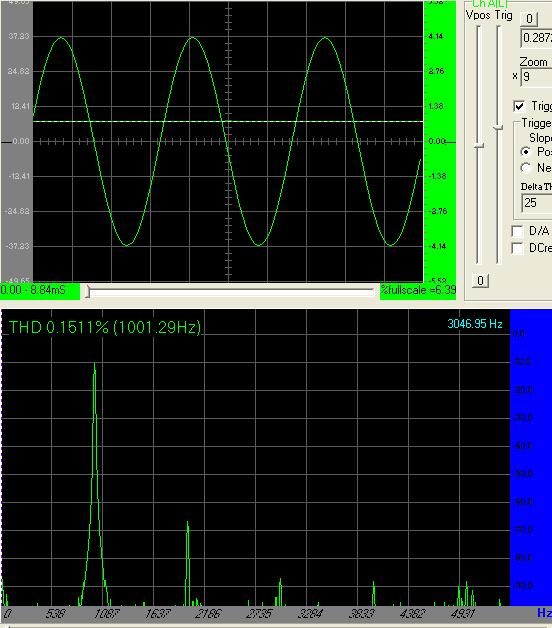
Task: Click the Delta Th input showing 25
Action: [x=537, y=203]
